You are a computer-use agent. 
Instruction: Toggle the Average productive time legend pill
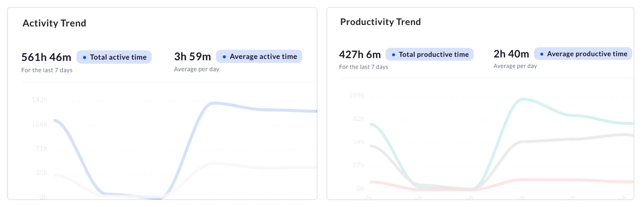(x=583, y=54)
